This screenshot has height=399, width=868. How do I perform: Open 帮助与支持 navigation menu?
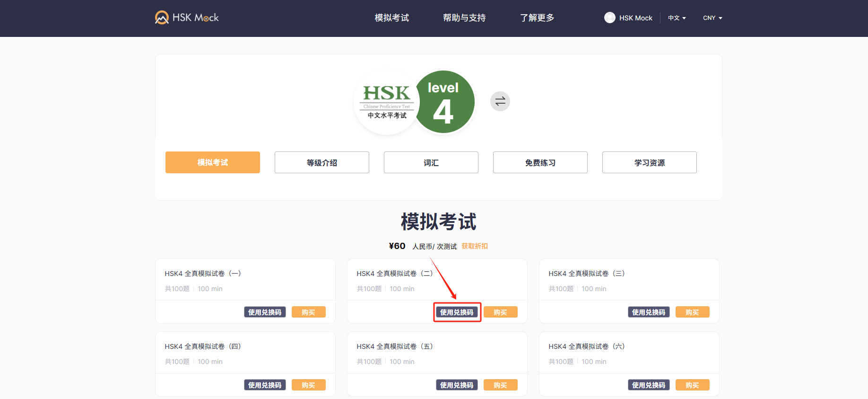[464, 18]
